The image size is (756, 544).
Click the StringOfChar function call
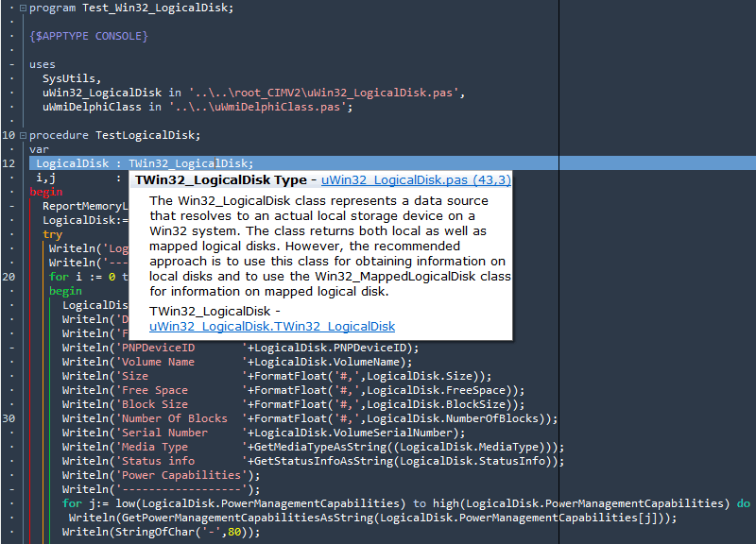[x=155, y=532]
